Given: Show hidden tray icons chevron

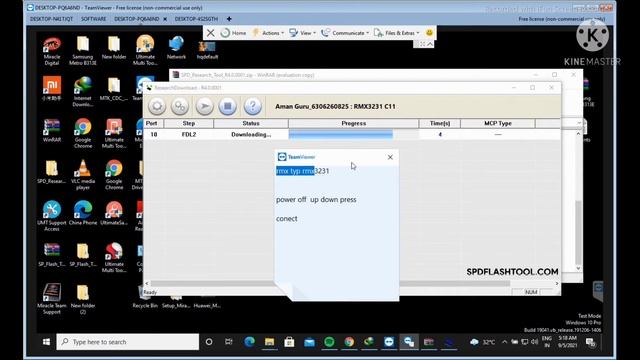Looking at the screenshot, I should pos(504,342).
